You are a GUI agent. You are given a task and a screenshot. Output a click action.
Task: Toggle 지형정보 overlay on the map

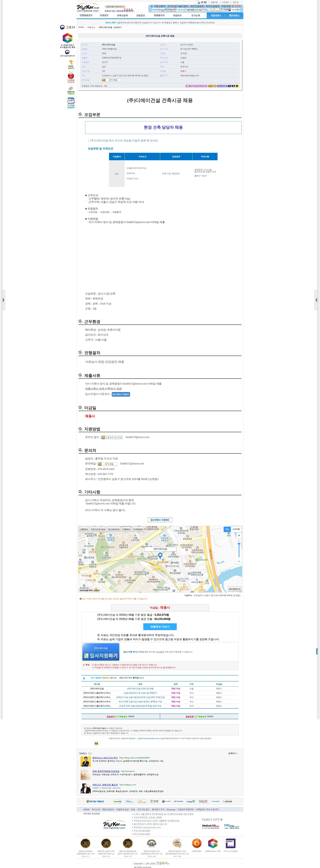[126, 529]
